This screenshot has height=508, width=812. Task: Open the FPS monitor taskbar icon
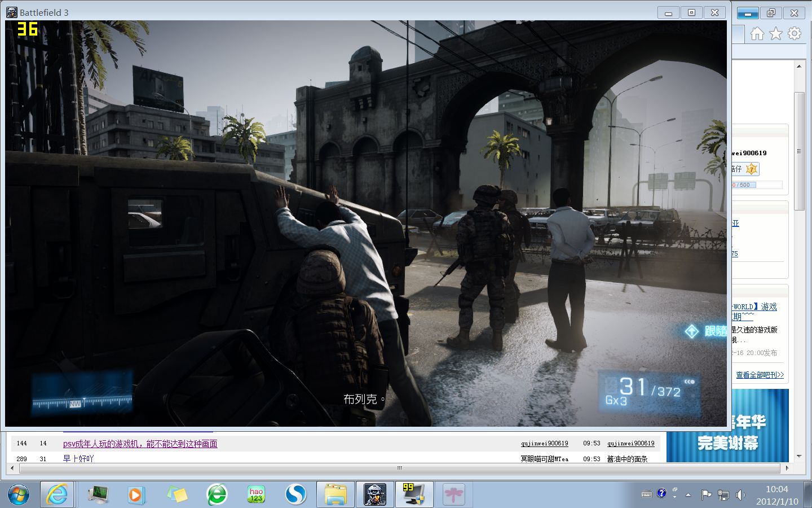[414, 494]
